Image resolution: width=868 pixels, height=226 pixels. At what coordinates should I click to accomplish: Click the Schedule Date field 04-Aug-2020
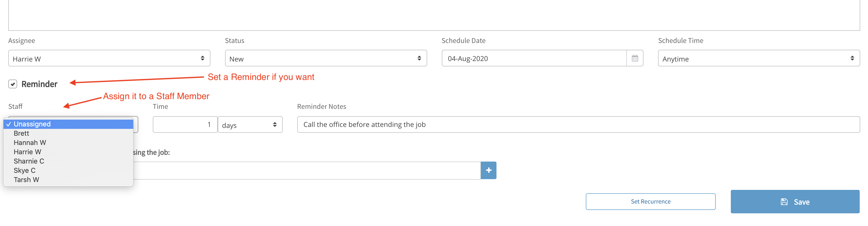click(x=534, y=58)
